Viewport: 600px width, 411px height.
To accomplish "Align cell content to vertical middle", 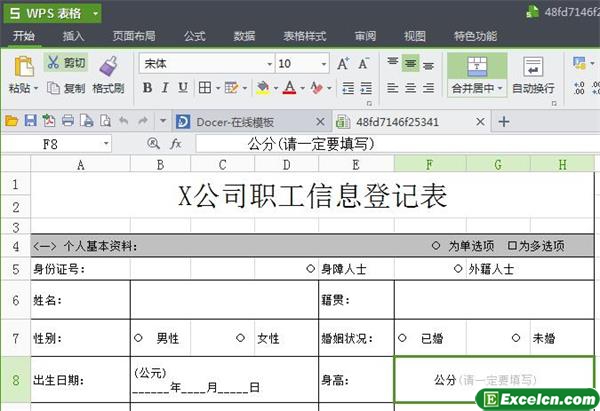I will click(x=410, y=63).
